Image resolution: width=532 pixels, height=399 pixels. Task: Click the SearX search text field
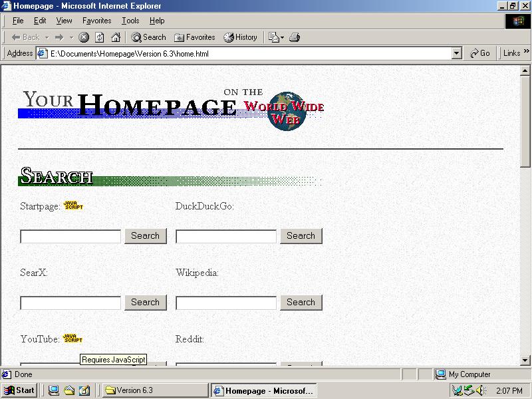coord(70,303)
